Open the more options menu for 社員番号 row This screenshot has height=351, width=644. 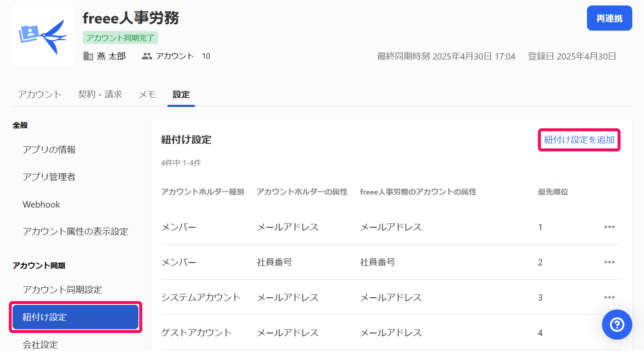(609, 262)
